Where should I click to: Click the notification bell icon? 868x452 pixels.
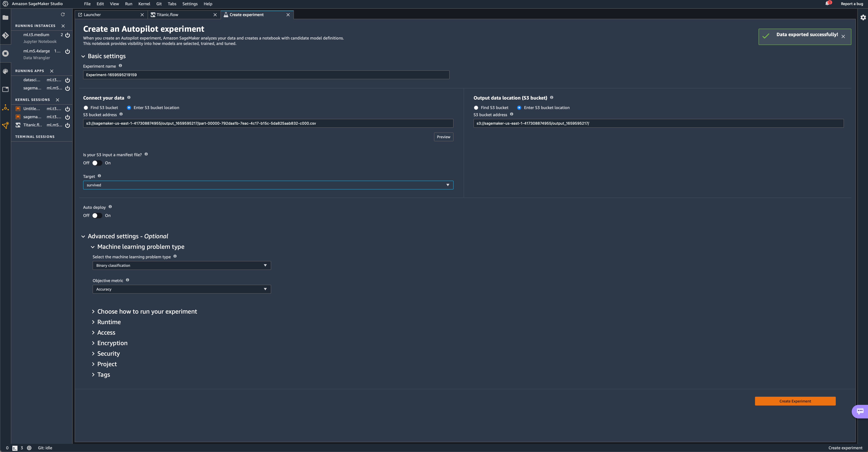click(x=827, y=4)
